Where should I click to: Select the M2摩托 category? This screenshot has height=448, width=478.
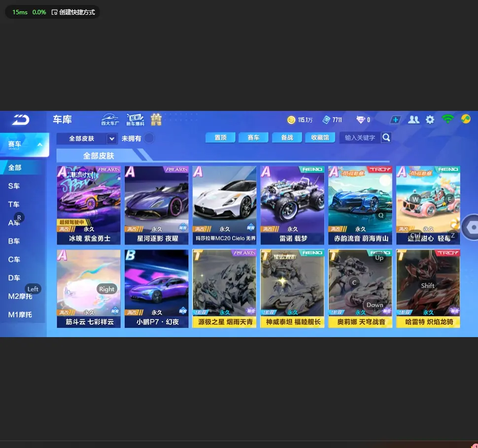point(20,296)
